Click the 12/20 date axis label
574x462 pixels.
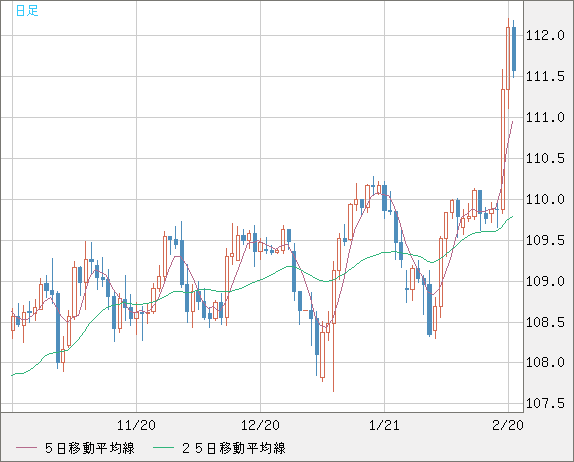point(260,425)
